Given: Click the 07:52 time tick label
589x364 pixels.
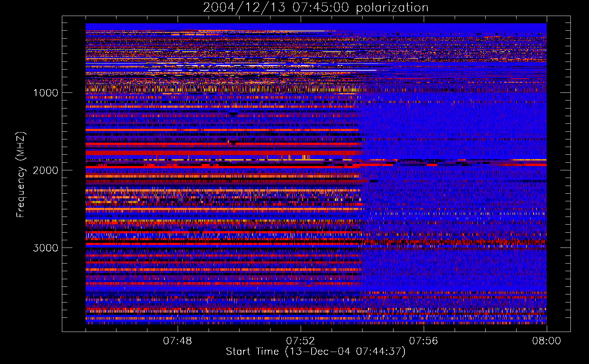Looking at the screenshot, I should (301, 341).
